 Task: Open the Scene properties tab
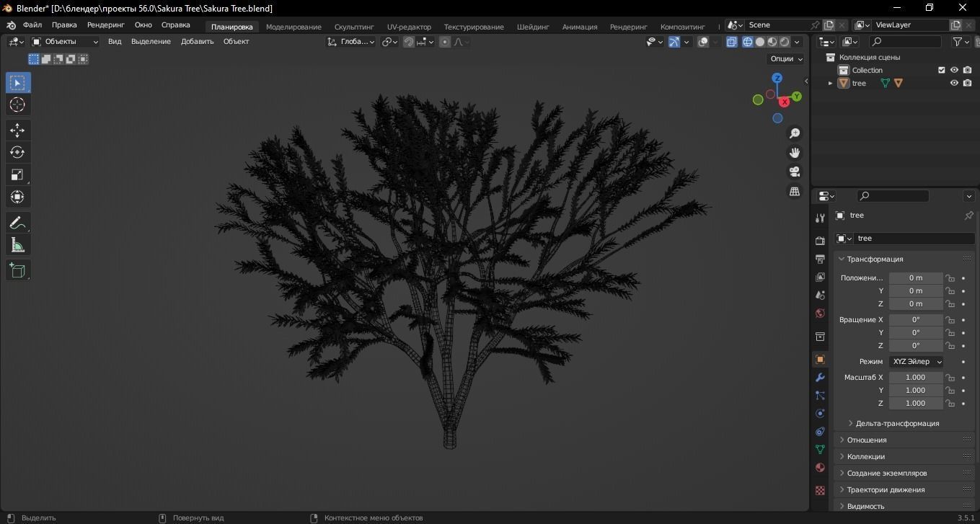click(x=820, y=295)
